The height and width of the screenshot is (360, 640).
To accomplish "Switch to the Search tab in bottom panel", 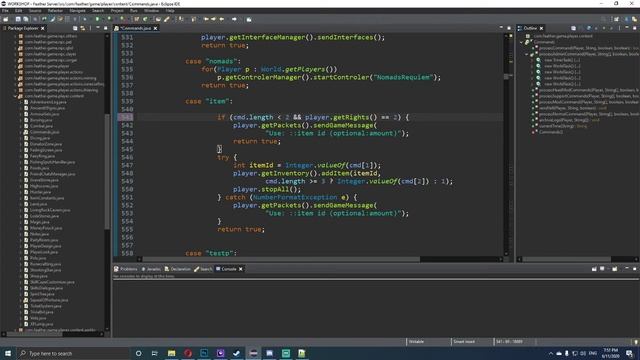I will pos(203,269).
